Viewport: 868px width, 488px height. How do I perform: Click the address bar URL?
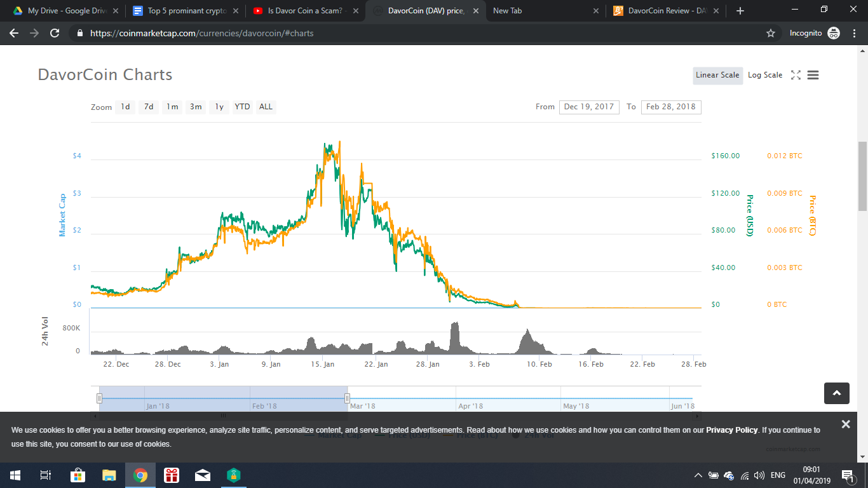(x=202, y=33)
